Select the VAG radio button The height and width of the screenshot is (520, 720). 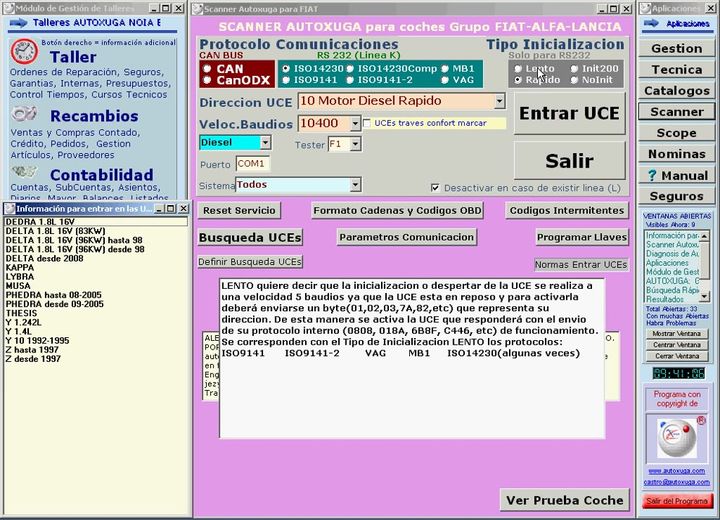[444, 80]
